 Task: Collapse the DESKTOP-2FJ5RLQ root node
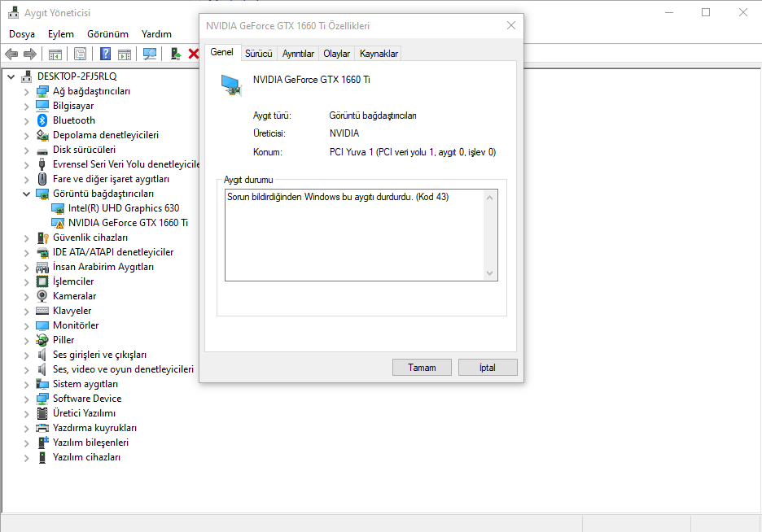pyautogui.click(x=11, y=76)
